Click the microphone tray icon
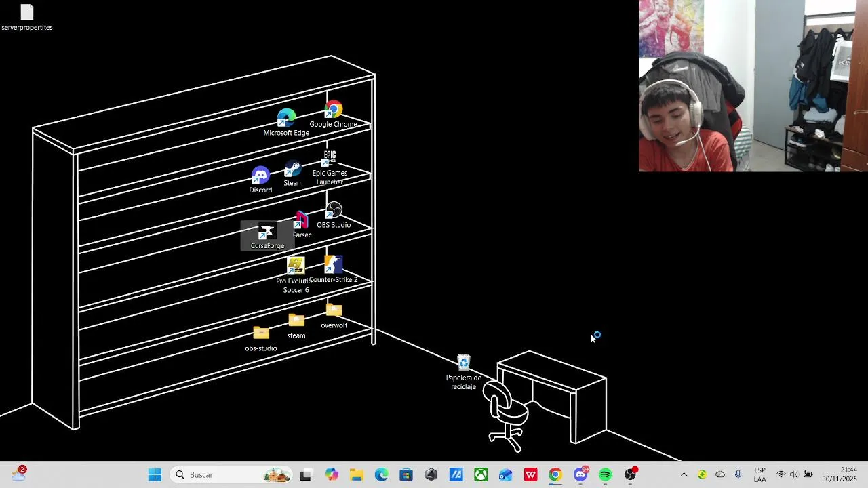The image size is (868, 488). [x=738, y=475]
